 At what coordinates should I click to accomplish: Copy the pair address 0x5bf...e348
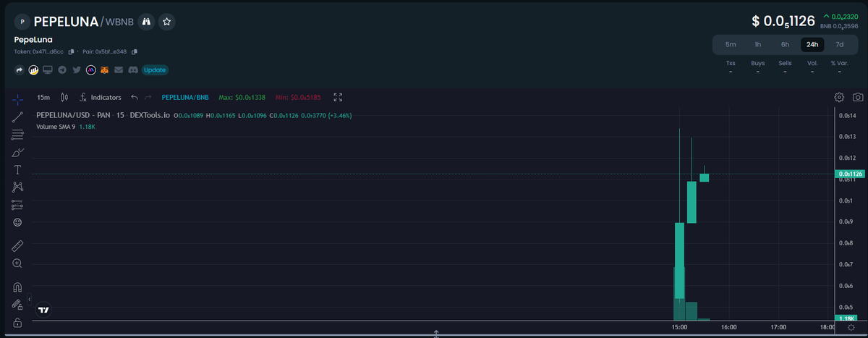[x=135, y=51]
